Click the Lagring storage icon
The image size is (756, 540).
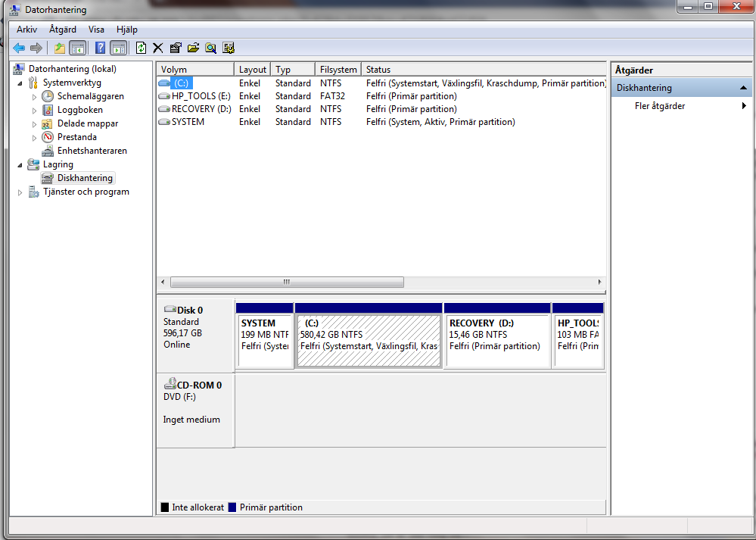pos(33,164)
